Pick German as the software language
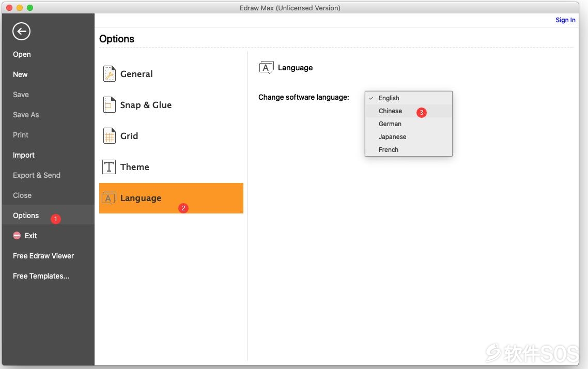The width and height of the screenshot is (588, 369). [408, 124]
